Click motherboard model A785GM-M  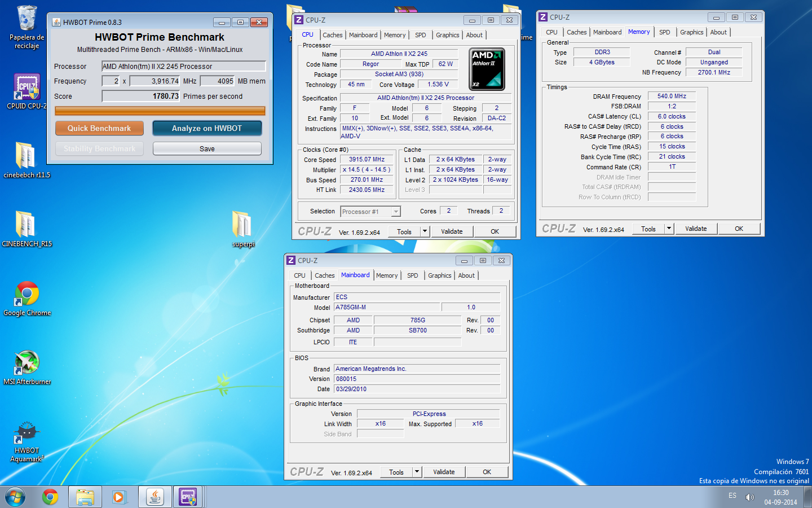(x=387, y=307)
